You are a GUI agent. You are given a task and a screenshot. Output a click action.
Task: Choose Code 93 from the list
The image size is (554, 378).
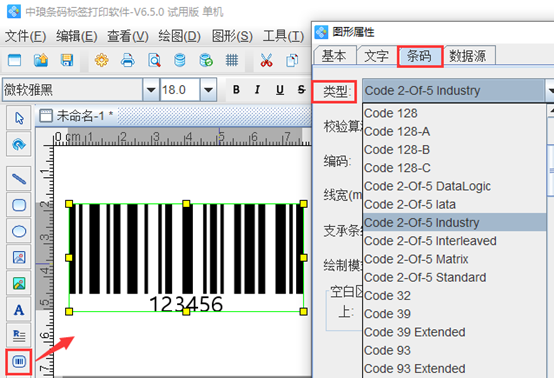click(454, 350)
